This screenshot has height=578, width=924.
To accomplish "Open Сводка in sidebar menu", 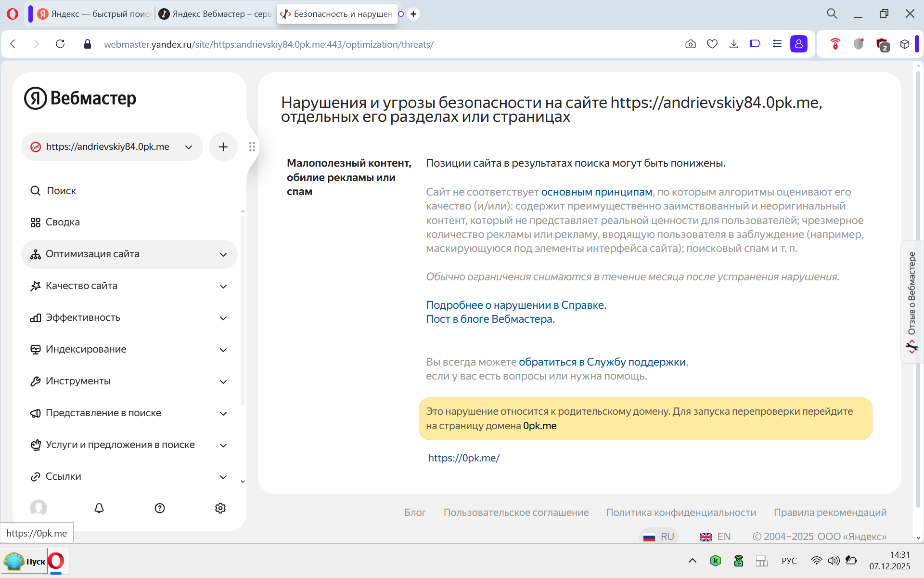I will pyautogui.click(x=63, y=222).
